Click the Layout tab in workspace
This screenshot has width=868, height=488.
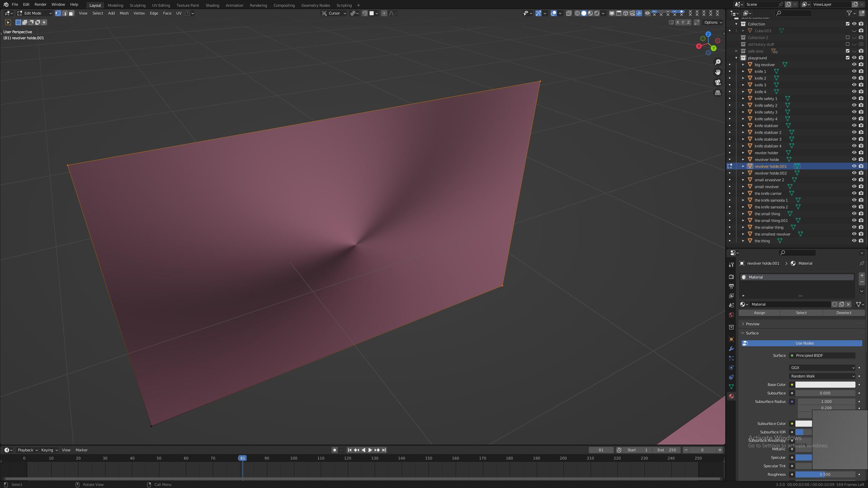tap(95, 5)
